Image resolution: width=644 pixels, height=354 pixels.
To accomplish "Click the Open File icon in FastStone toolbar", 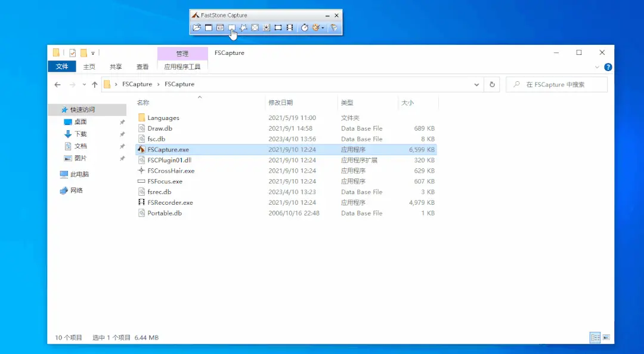I will (x=196, y=27).
